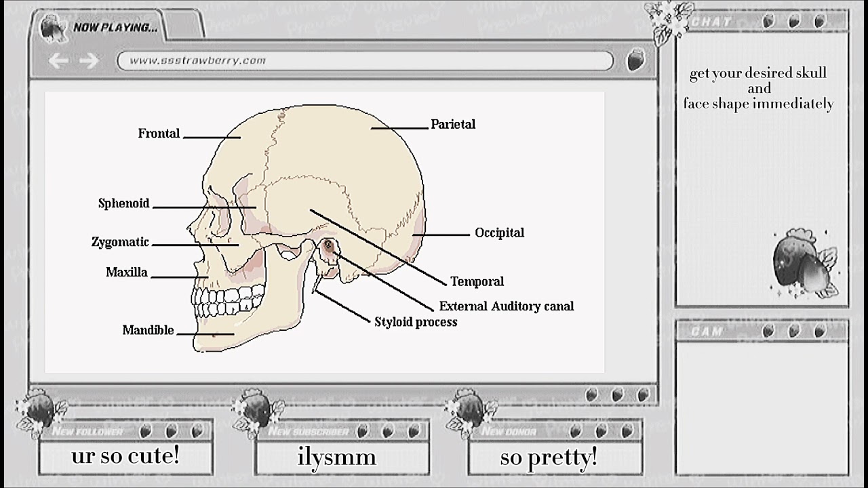868x488 pixels.
Task: Click the back arrow in the browser bar
Action: tap(58, 61)
